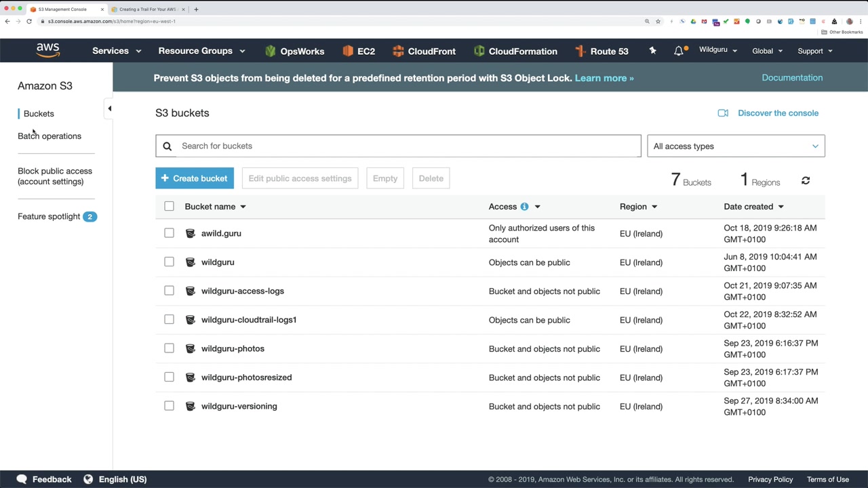Refresh the bucket list

point(806,181)
